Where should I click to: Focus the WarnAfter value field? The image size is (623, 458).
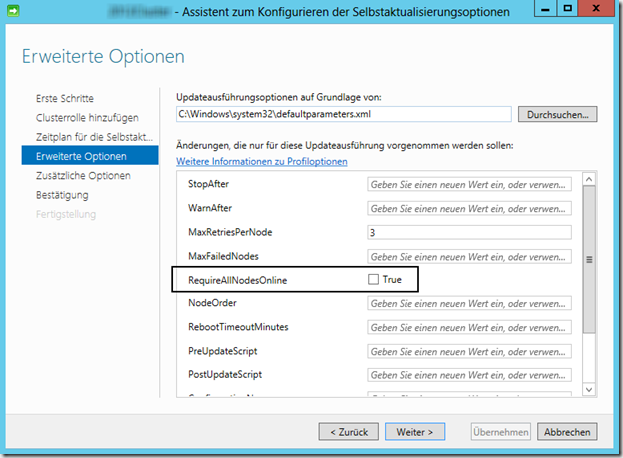pos(469,208)
